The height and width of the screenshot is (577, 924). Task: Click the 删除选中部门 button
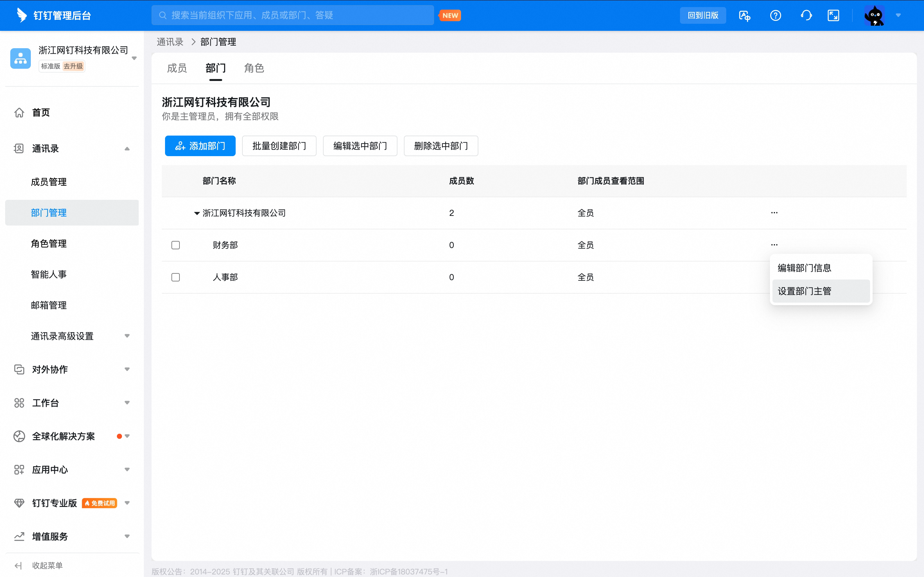click(x=441, y=146)
